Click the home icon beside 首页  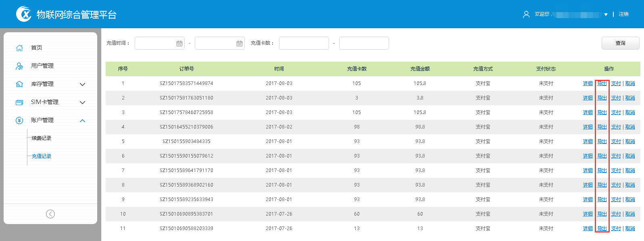click(x=19, y=48)
